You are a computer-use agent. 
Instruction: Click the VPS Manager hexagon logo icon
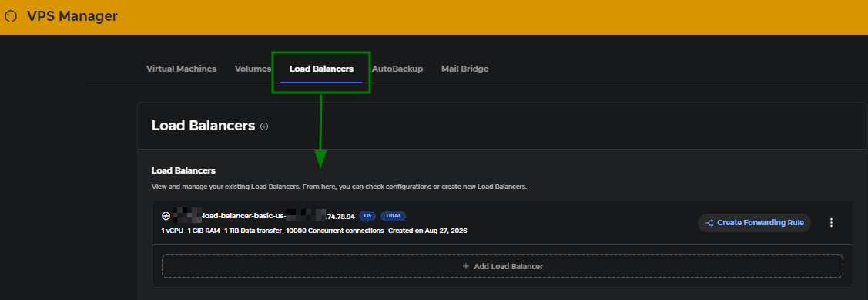11,16
